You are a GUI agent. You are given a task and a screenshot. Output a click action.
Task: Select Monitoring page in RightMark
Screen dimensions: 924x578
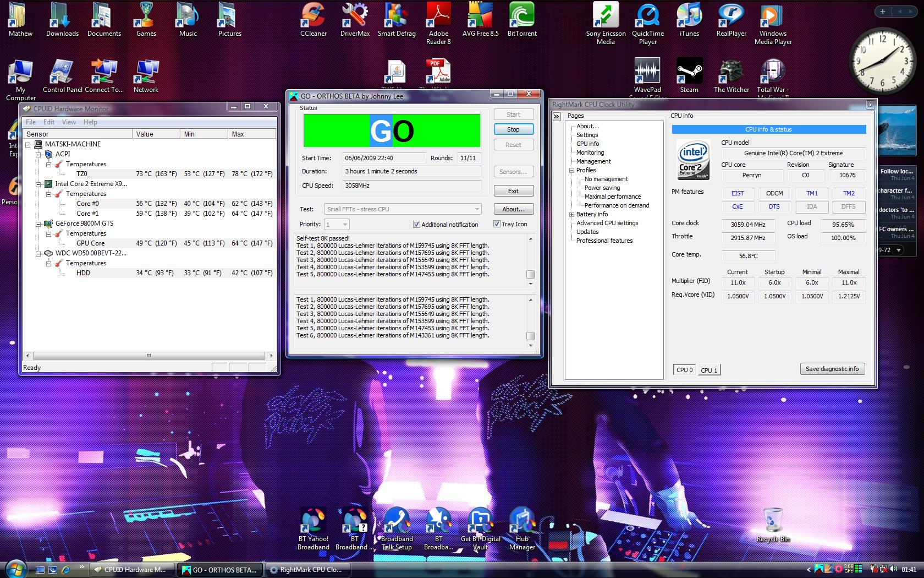coord(590,152)
